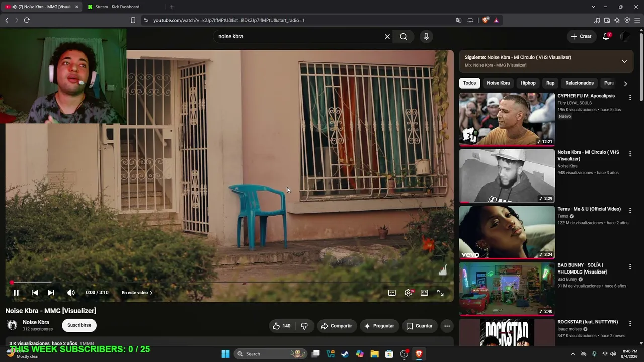Open Brave Wallet icon

tap(607, 20)
